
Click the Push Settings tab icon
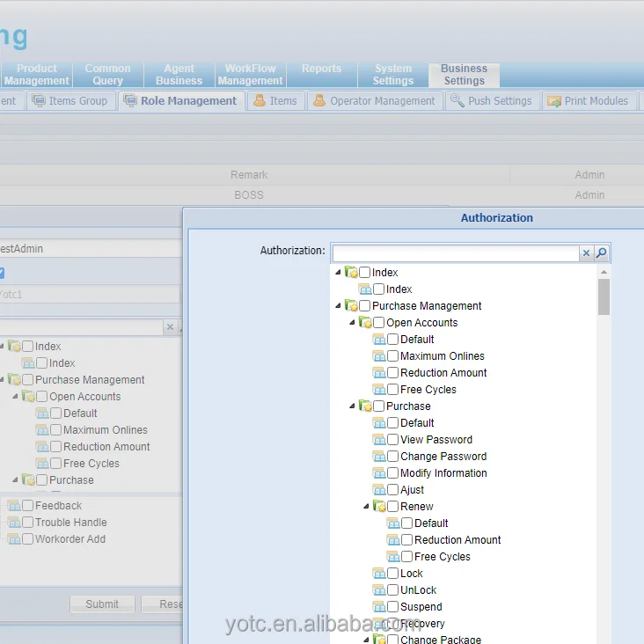[457, 101]
